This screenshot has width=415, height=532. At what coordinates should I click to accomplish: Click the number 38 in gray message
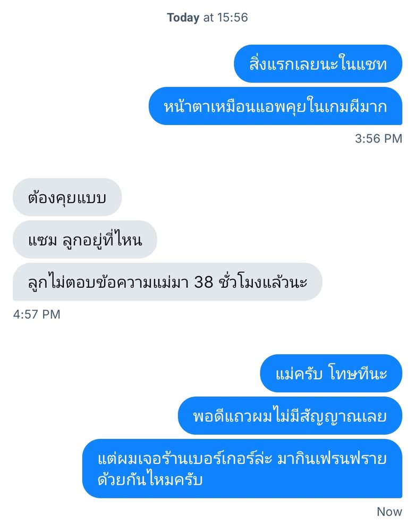point(204,282)
